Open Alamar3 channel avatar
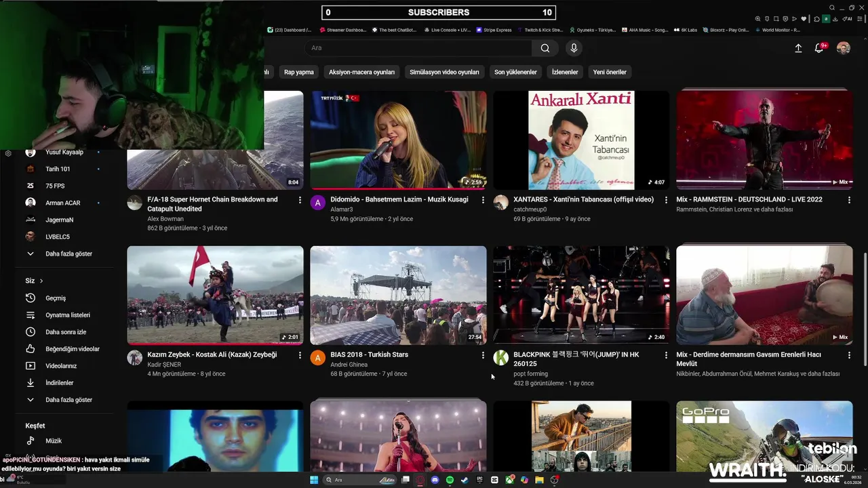This screenshot has width=868, height=488. [x=317, y=203]
